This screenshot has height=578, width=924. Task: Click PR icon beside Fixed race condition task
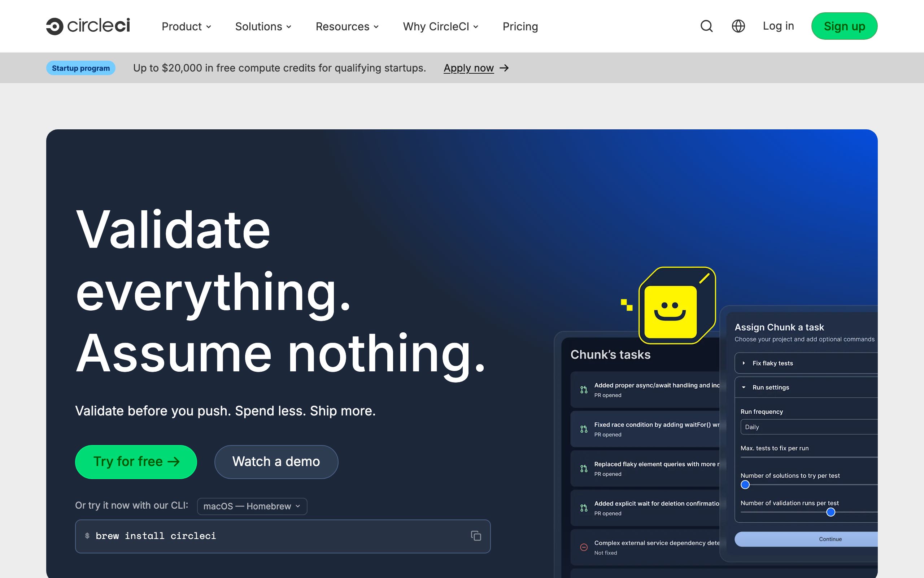584,429
